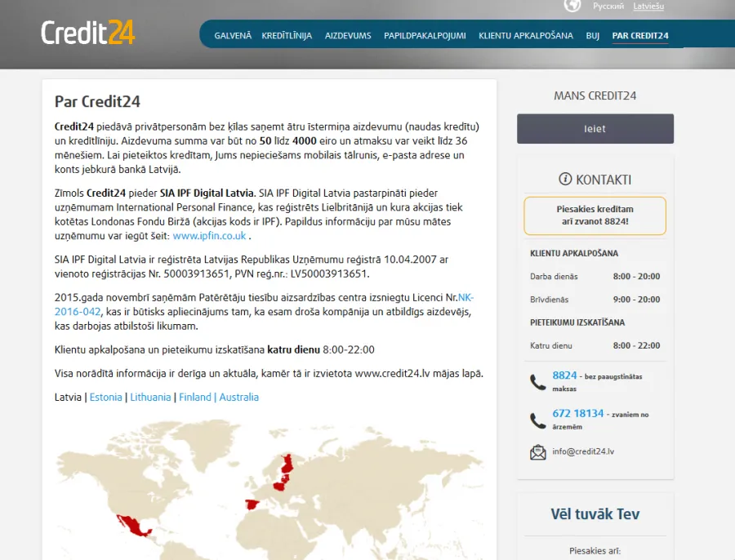Viewport: 735px width, 560px height.
Task: Open the AIZDEVUMS menu item
Action: click(348, 36)
